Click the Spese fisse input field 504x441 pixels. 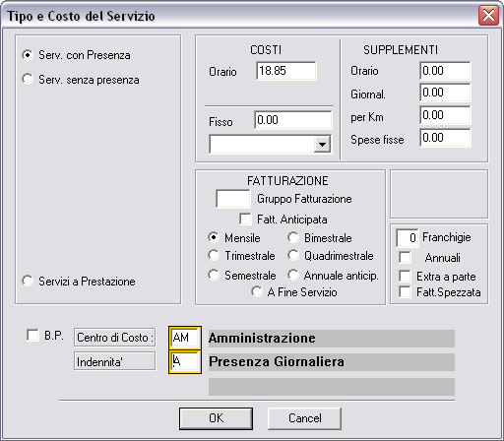click(445, 138)
